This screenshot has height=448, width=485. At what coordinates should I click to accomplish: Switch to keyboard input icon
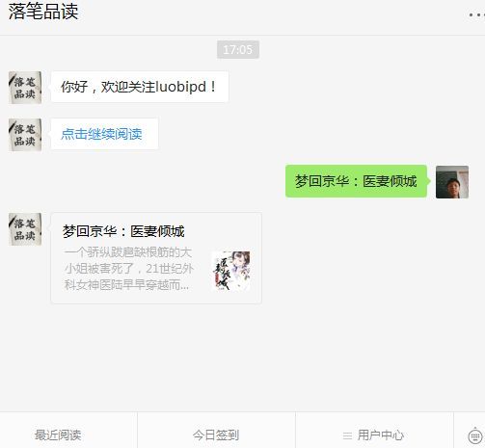[475, 436]
